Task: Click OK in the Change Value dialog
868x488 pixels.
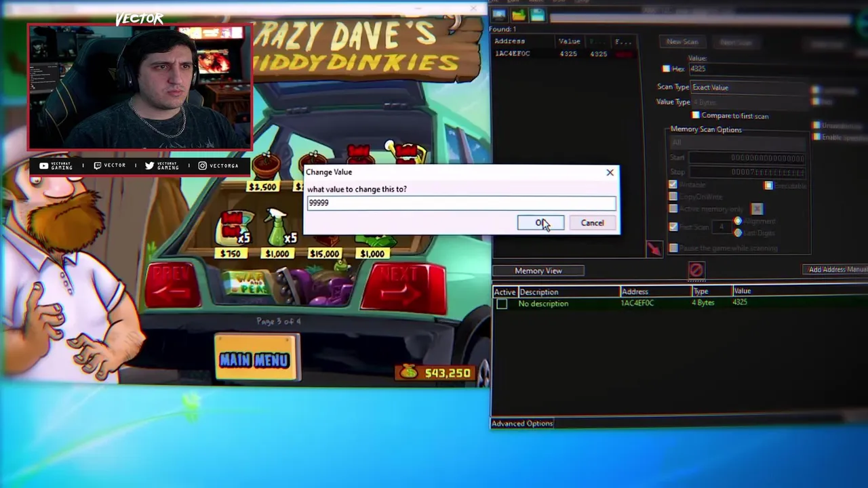Action: [540, 223]
